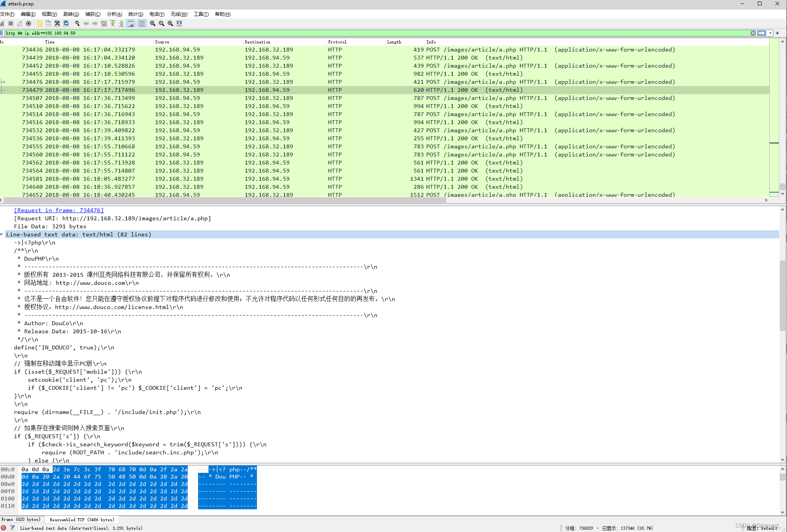Jump to the last packet icon
The image size is (787, 532).
point(122,23)
